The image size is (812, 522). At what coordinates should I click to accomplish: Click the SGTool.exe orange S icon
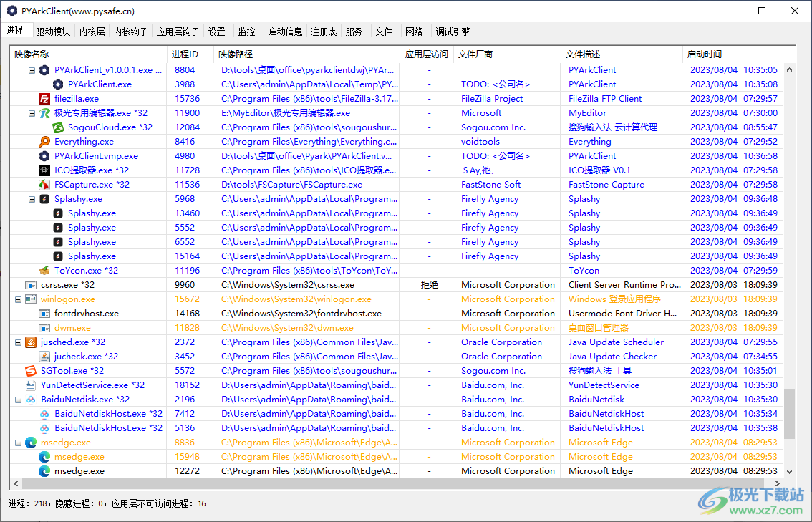(31, 371)
